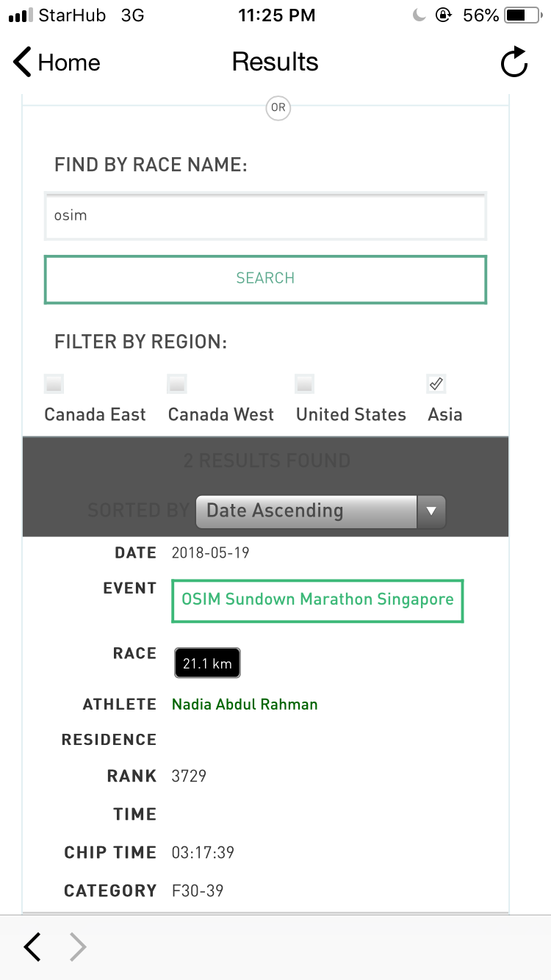Click the sort dropdown arrow button

(x=431, y=511)
